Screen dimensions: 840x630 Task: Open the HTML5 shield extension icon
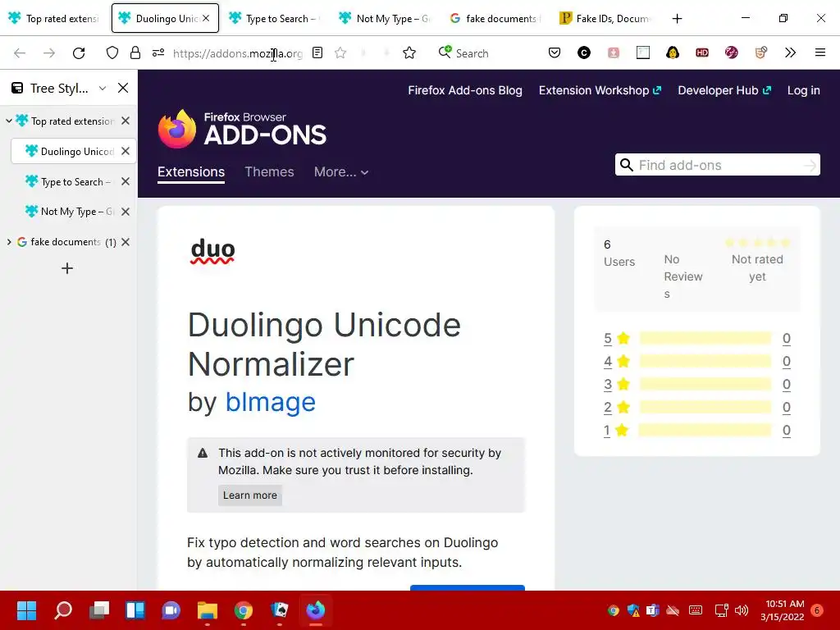click(x=760, y=52)
